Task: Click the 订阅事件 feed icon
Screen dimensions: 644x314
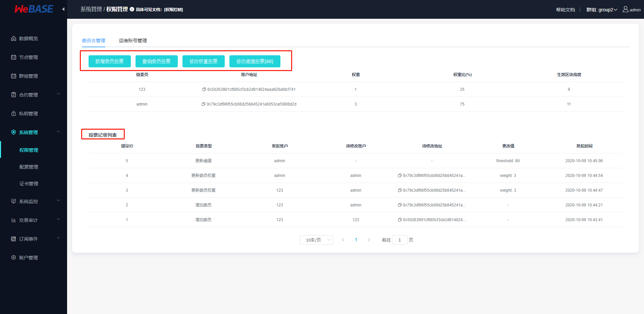Action: tap(13, 239)
